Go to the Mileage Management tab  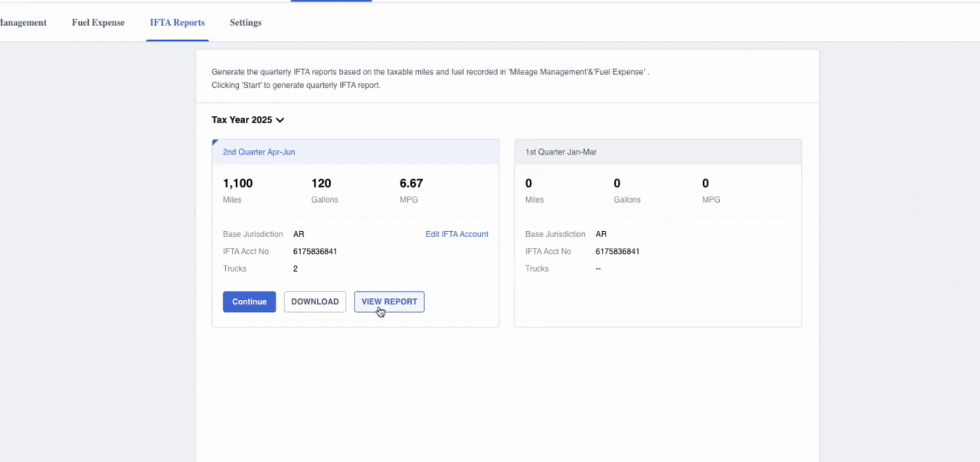pyautogui.click(x=23, y=23)
